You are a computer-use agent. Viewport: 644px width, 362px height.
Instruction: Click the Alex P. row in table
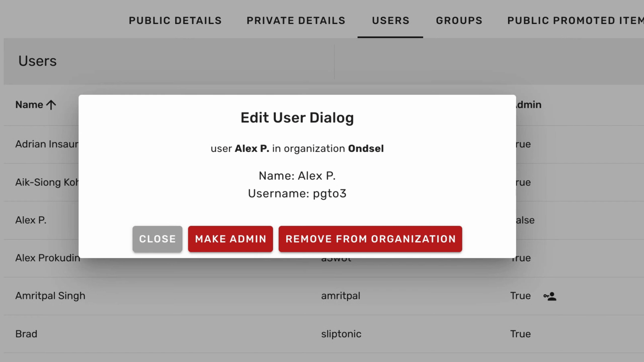coord(31,220)
